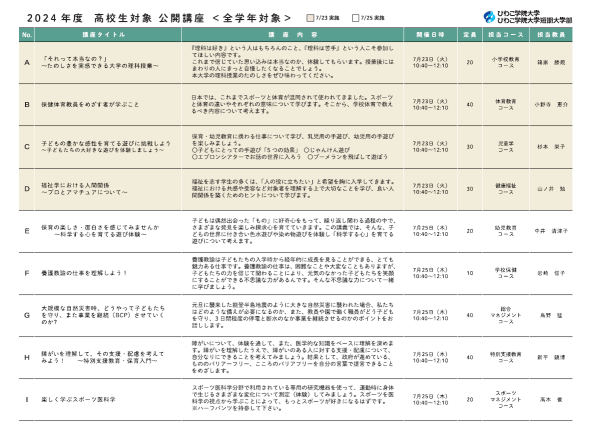Image resolution: width=591 pixels, height=434 pixels.
Task: Select the 担当コース column header
Action: point(506,35)
